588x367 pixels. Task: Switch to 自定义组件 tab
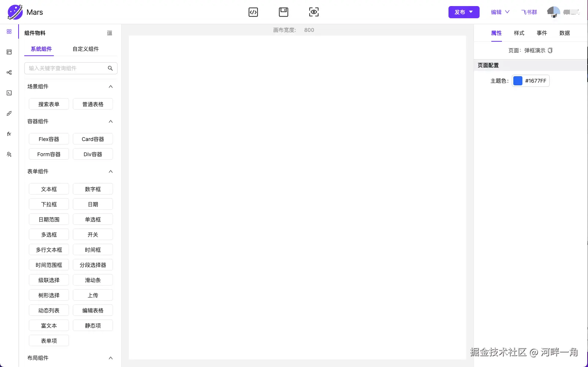[x=86, y=49]
